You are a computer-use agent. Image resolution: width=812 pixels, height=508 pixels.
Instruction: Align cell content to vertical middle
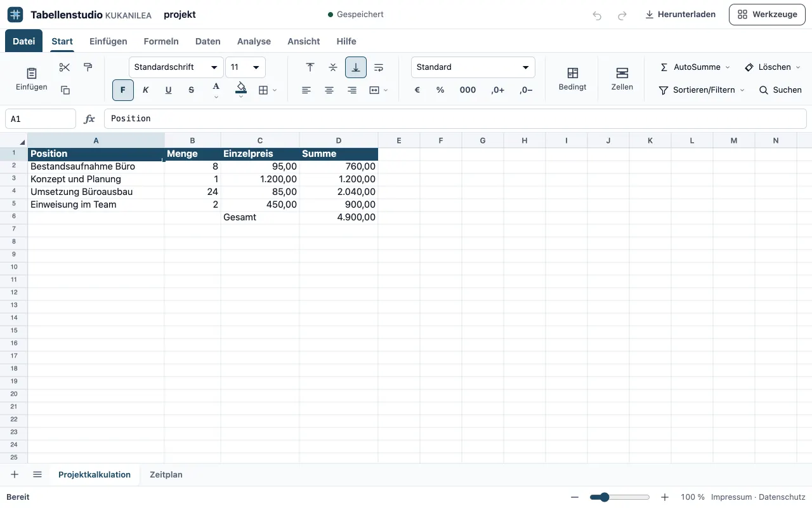333,67
